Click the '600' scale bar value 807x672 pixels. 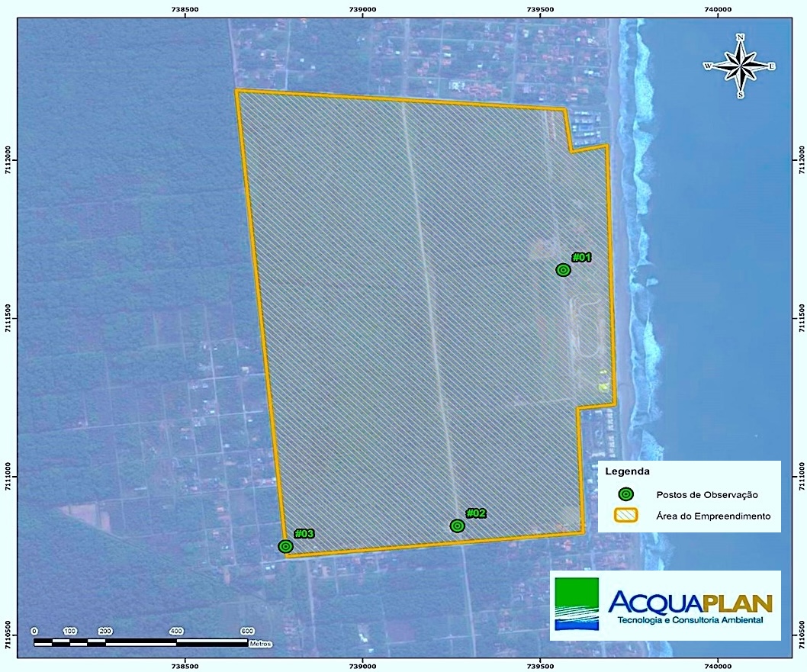247,632
